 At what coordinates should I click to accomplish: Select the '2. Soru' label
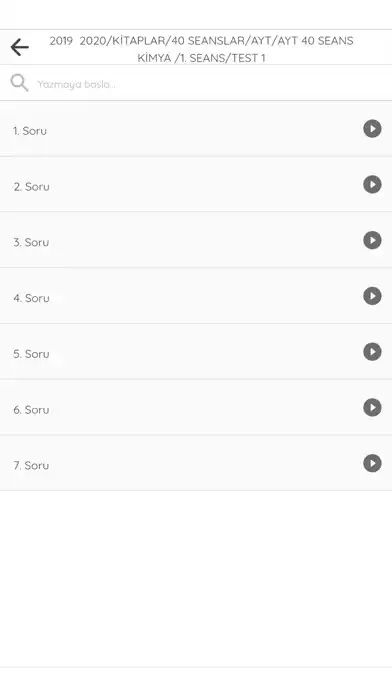pos(31,187)
